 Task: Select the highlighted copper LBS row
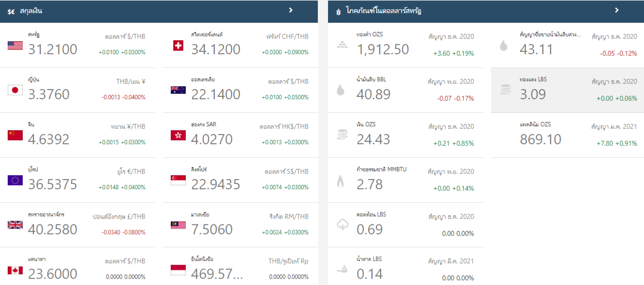pos(567,90)
